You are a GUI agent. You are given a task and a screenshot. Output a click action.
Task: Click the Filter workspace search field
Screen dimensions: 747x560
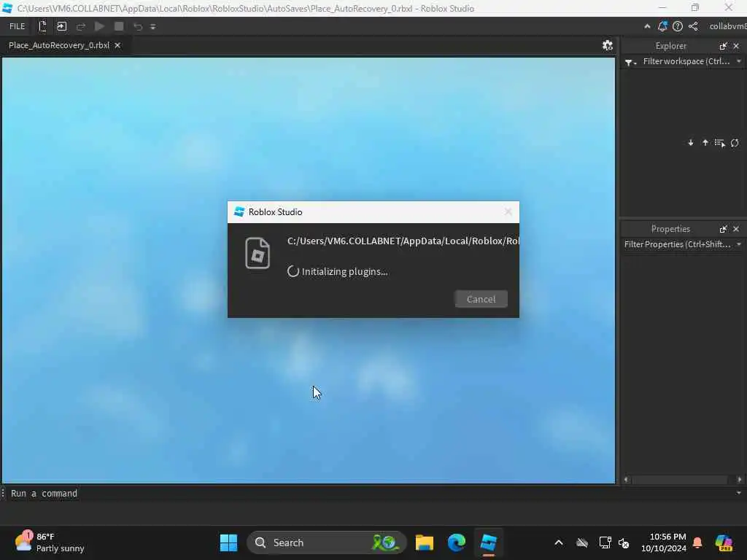pos(686,61)
